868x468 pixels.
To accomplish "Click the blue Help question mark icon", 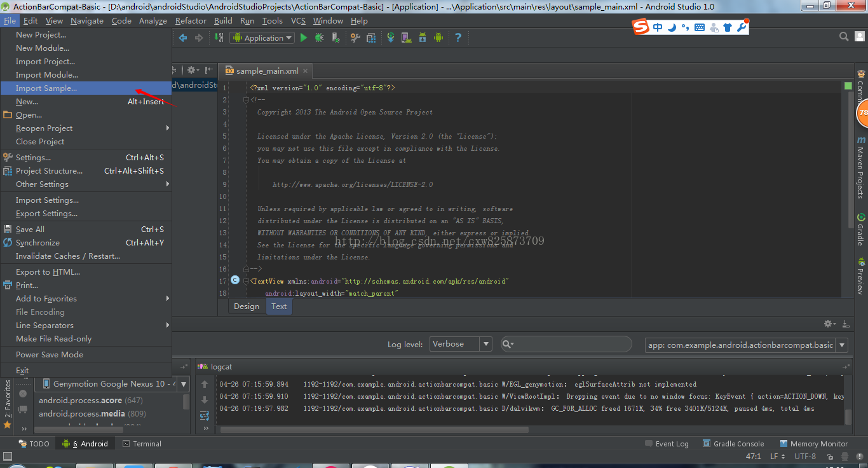I will (458, 38).
